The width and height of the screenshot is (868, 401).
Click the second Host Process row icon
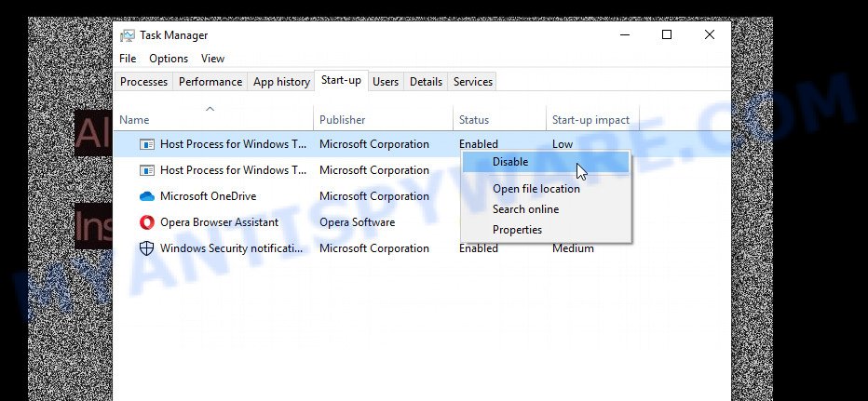[147, 170]
